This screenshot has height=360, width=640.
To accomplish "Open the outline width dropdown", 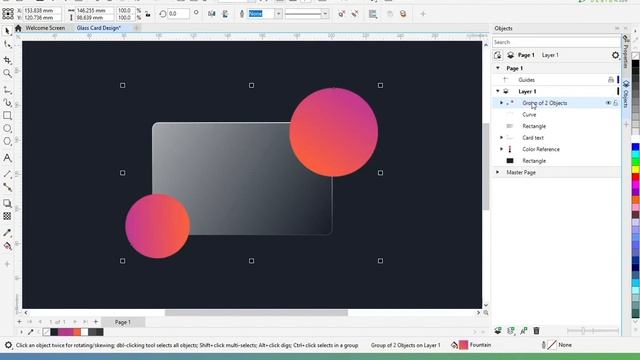I will click(278, 14).
